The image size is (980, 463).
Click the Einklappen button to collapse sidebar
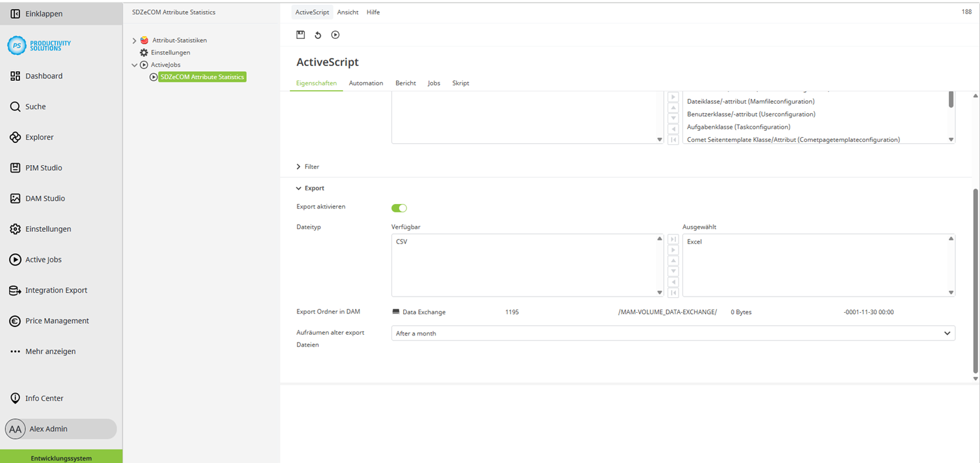click(x=43, y=14)
